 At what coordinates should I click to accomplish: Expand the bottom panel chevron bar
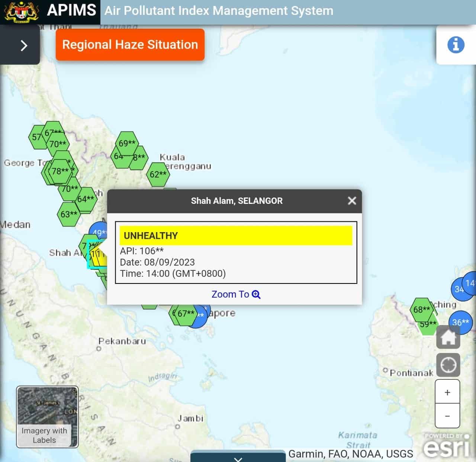[238, 459]
